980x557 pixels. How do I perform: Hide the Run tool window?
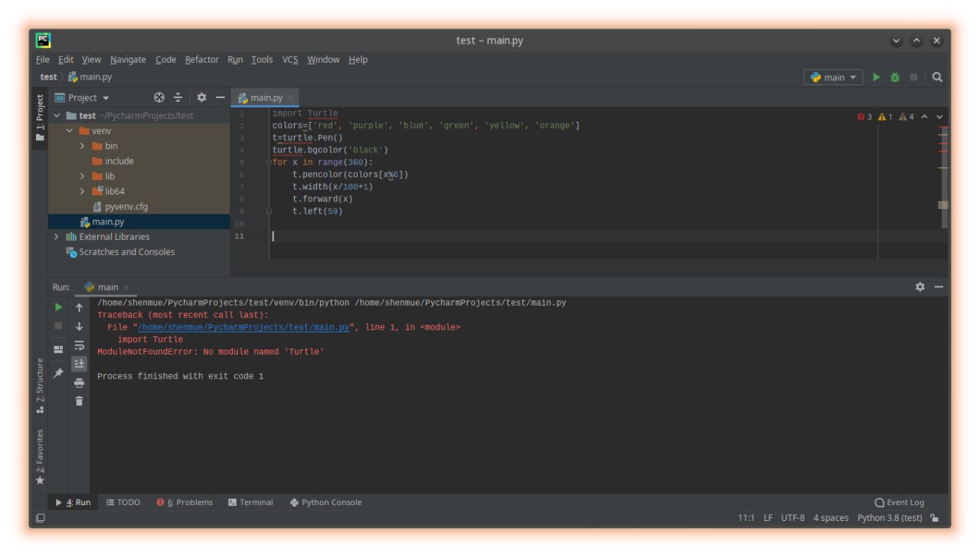pos(939,287)
